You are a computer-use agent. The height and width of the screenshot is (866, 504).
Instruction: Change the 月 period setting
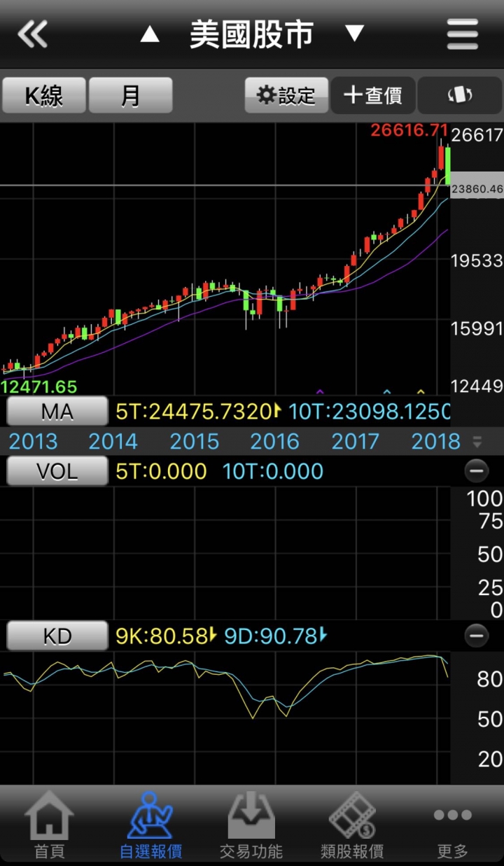click(131, 95)
